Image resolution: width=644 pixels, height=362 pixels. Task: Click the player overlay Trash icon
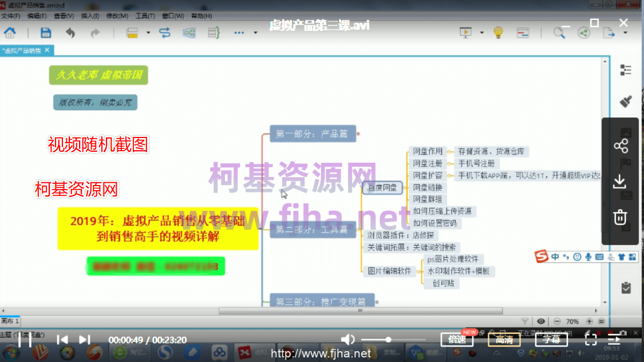click(x=620, y=217)
